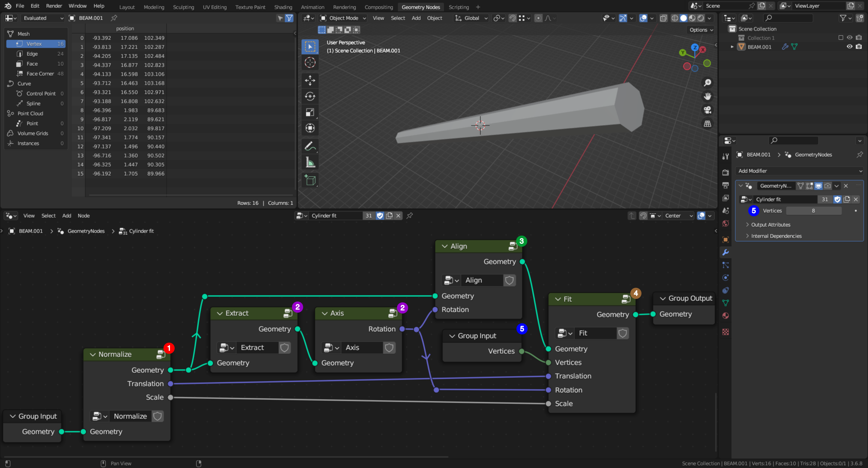Select Wireframe viewport shading mode

tap(675, 18)
